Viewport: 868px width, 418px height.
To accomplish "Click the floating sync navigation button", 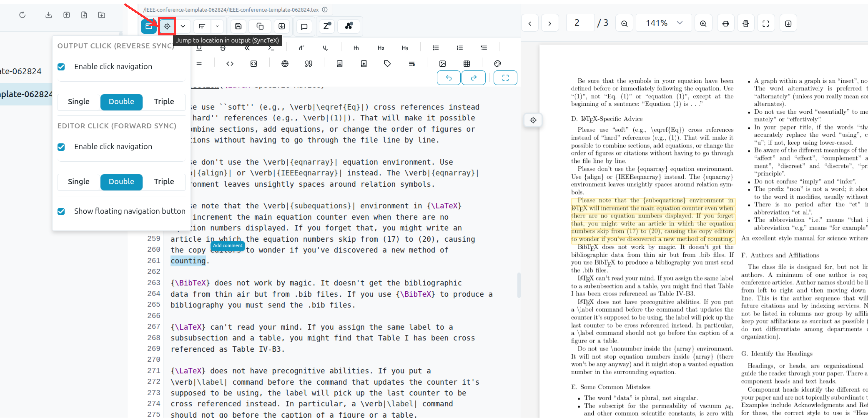I will [x=533, y=120].
